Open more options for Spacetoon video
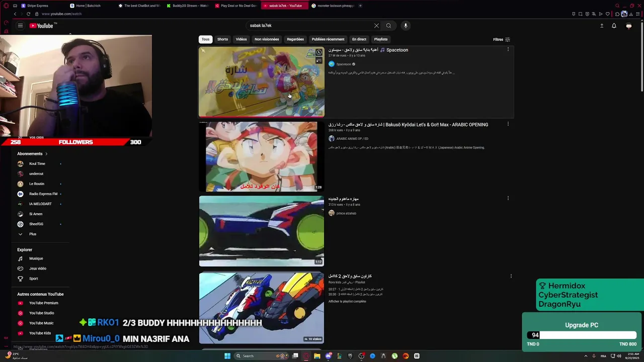The image size is (644, 362). (508, 49)
